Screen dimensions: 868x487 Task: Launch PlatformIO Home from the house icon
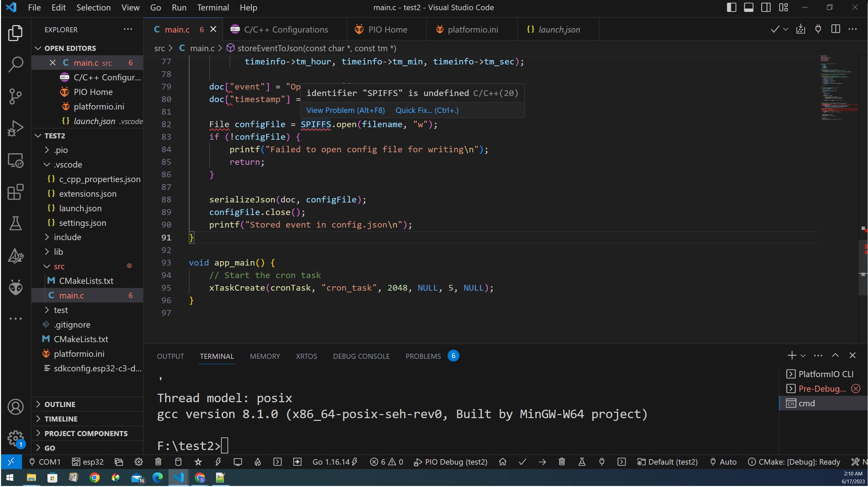pyautogui.click(x=502, y=462)
